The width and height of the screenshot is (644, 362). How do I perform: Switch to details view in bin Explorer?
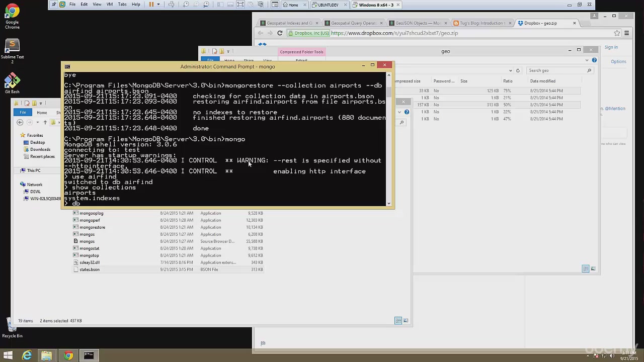(398, 320)
